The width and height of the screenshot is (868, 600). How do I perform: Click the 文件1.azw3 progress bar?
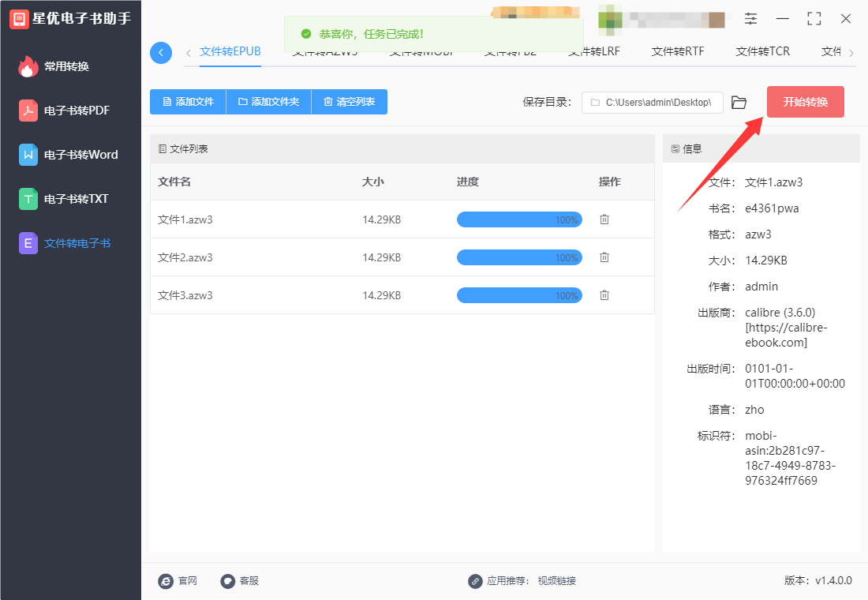(x=519, y=219)
